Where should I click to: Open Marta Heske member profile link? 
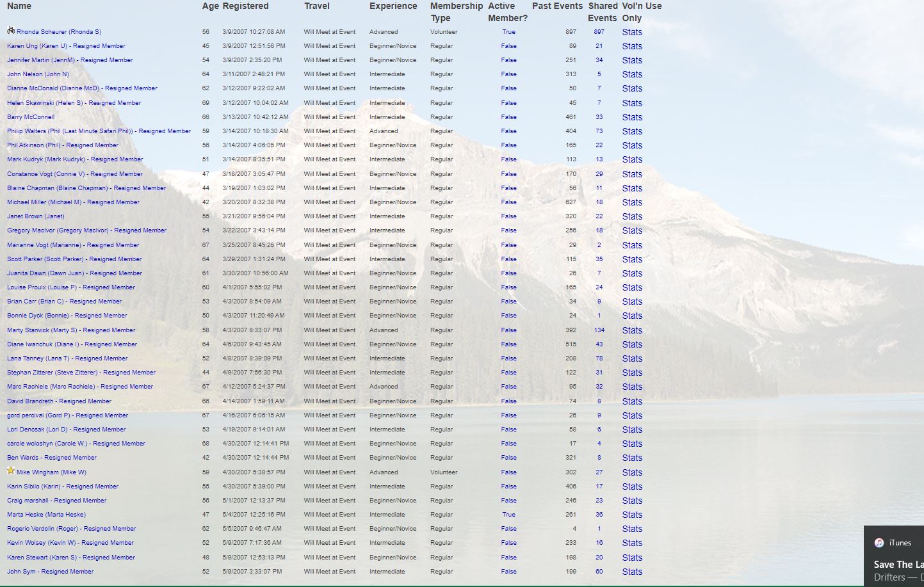coord(46,515)
